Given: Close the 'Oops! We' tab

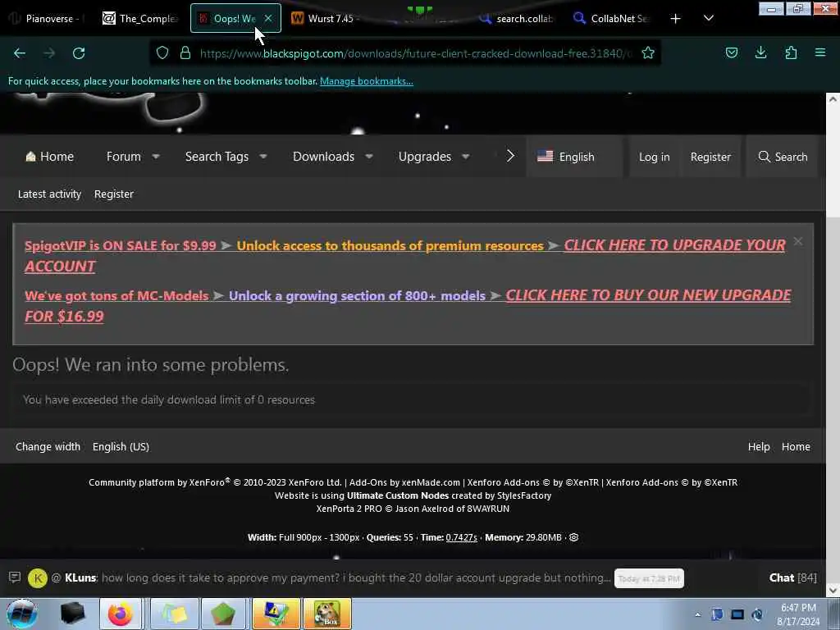Looking at the screenshot, I should point(268,19).
